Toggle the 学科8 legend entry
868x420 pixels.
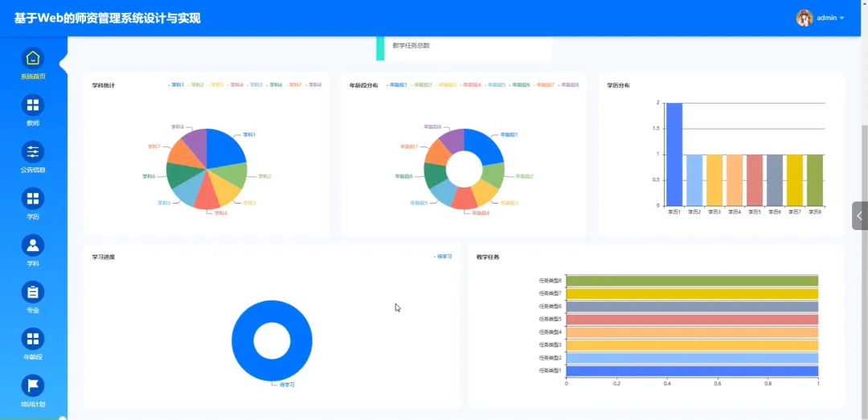pyautogui.click(x=314, y=84)
